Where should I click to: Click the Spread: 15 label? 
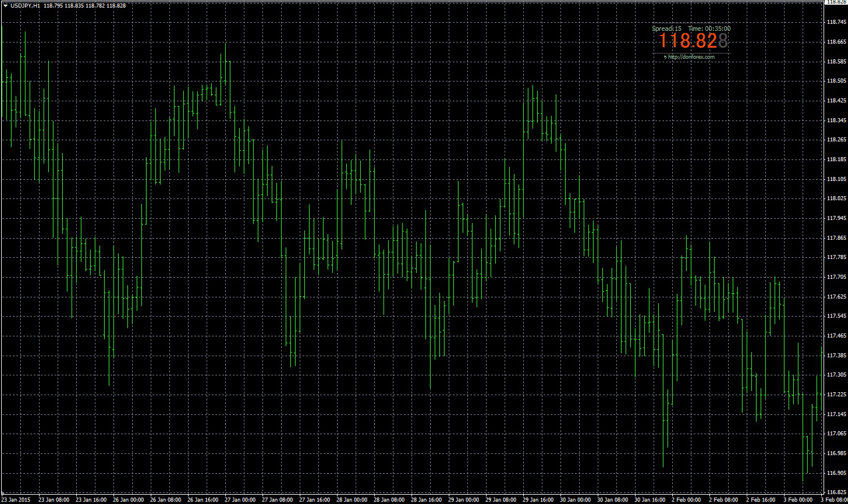(666, 28)
